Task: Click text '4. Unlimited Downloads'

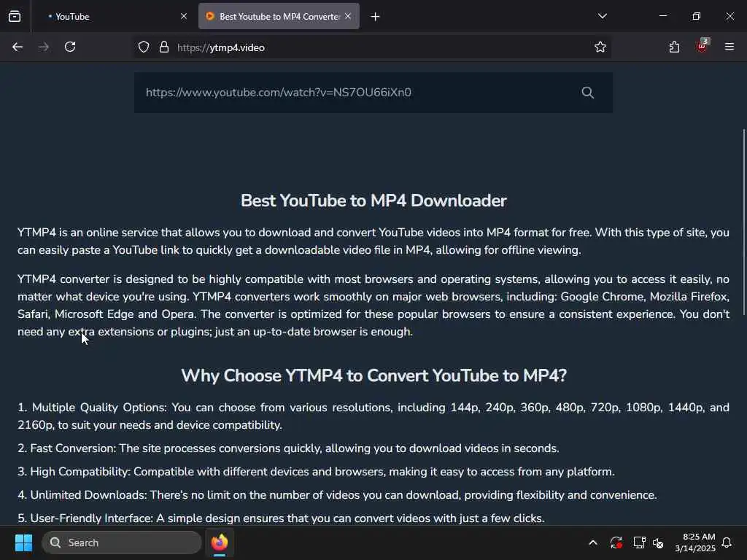Action: [82, 495]
